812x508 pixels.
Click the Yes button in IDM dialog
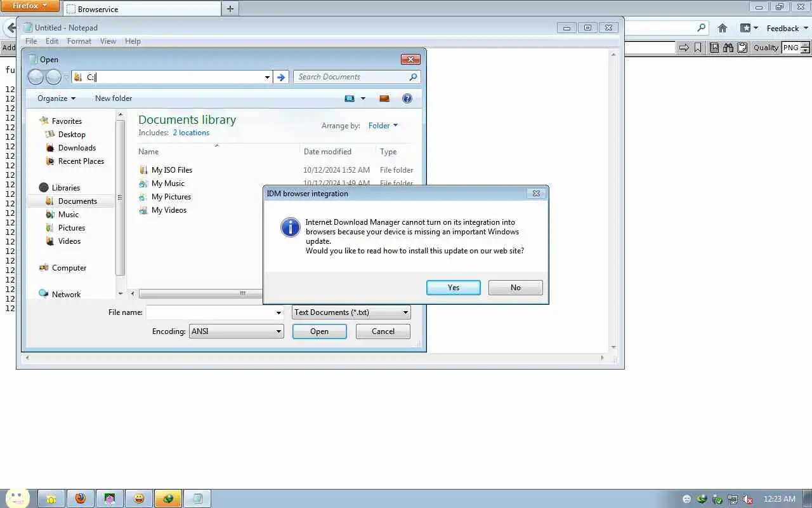coord(454,288)
